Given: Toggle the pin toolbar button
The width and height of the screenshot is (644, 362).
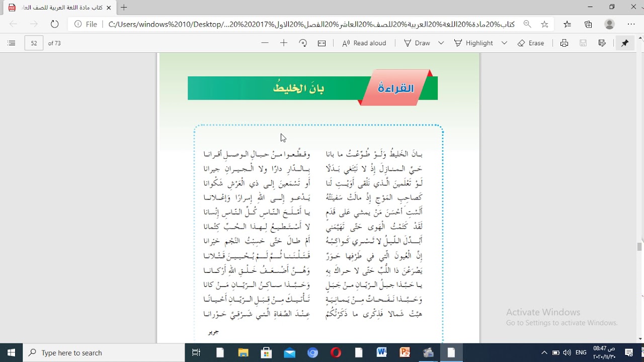Looking at the screenshot, I should point(625,43).
